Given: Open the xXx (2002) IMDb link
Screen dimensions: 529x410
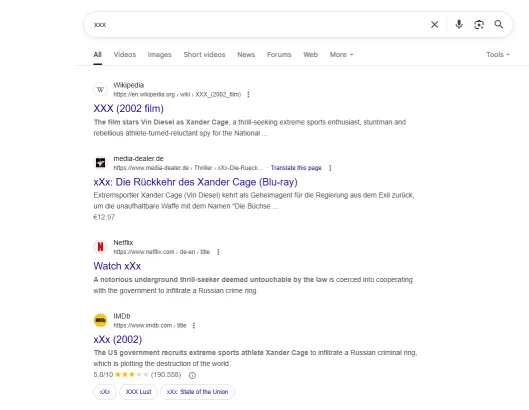Looking at the screenshot, I should pyautogui.click(x=118, y=339).
